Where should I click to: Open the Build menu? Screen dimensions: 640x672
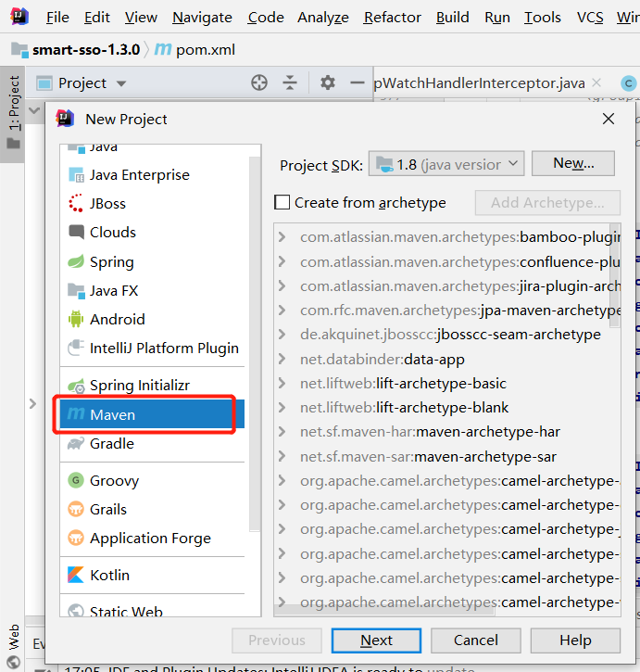point(452,17)
